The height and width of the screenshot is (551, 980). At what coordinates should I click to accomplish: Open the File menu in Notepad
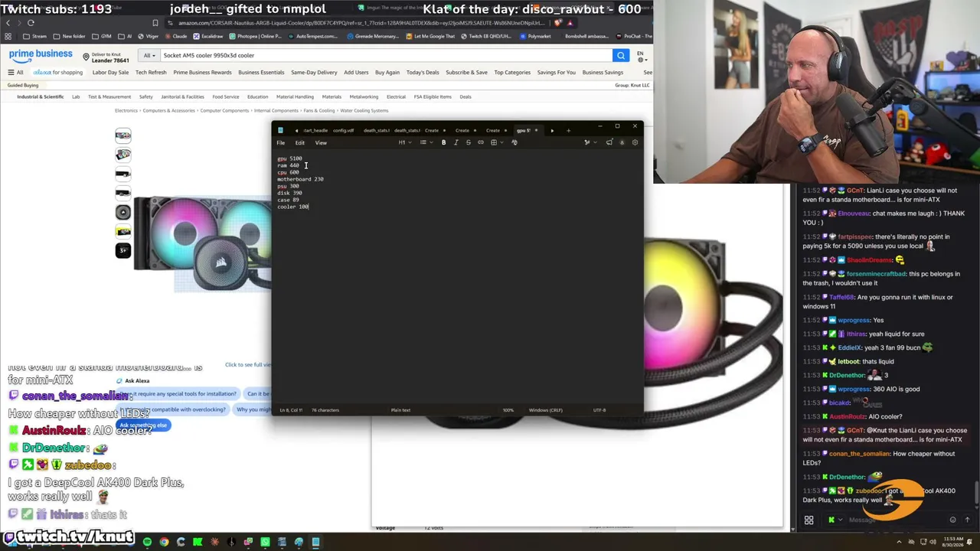(x=281, y=143)
